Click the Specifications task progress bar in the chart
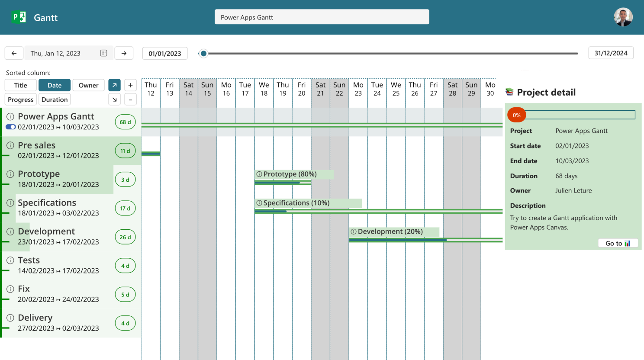This screenshot has width=644, height=360. [x=379, y=211]
